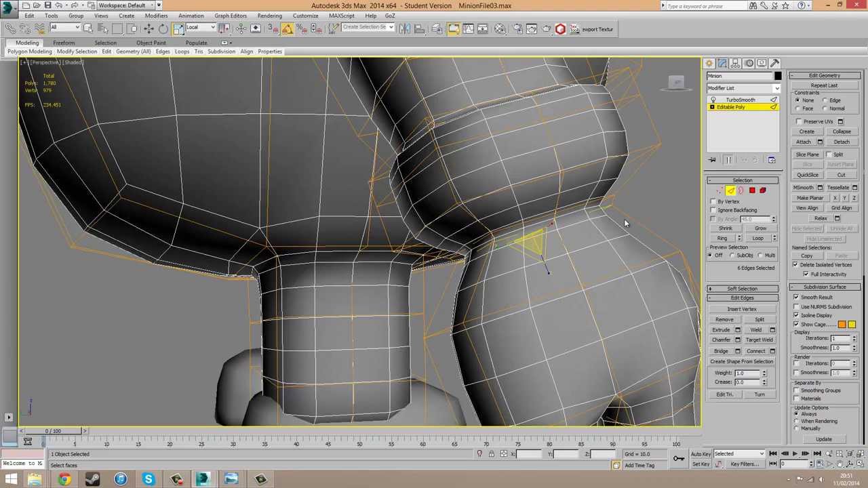Image resolution: width=868 pixels, height=488 pixels.
Task: Click the Insert Vertex button
Action: click(x=742, y=310)
